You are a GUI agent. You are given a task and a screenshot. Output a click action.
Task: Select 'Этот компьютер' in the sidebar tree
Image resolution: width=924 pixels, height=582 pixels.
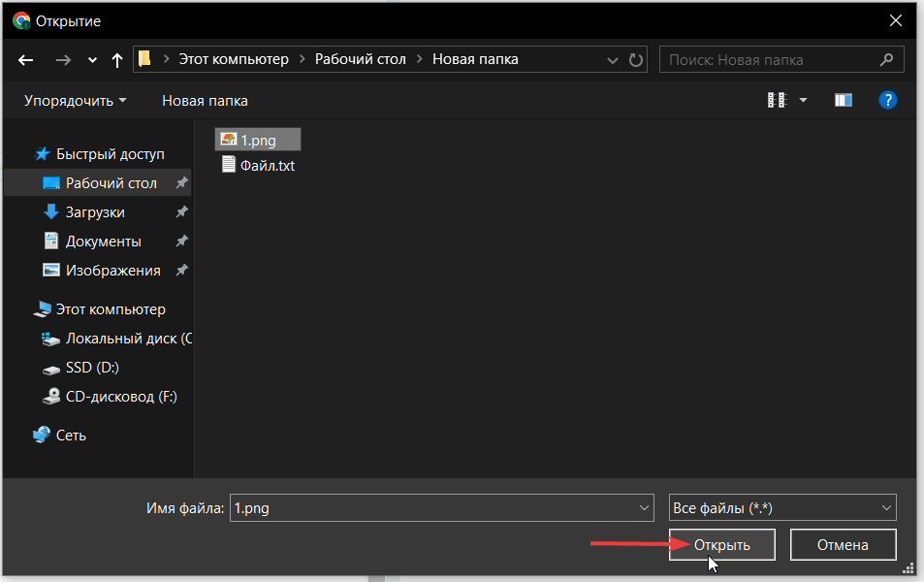click(111, 309)
